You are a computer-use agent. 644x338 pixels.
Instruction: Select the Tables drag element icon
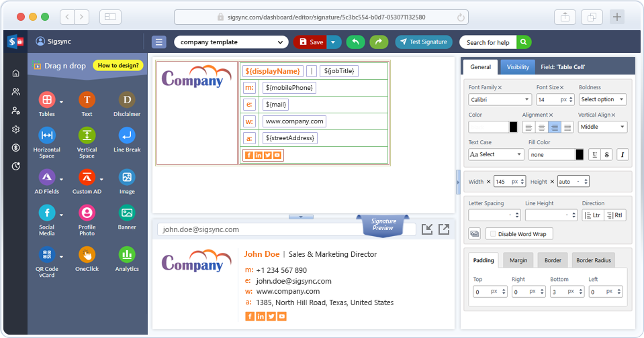click(47, 101)
